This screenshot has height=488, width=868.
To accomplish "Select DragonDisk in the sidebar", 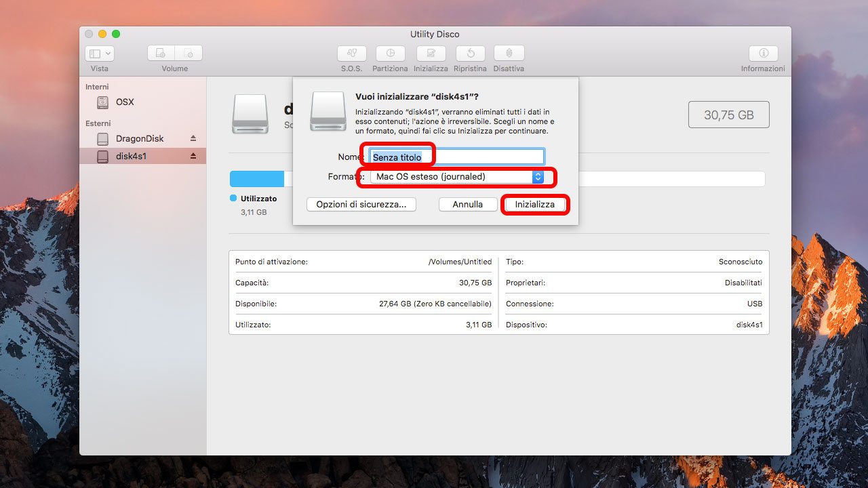I will click(139, 138).
